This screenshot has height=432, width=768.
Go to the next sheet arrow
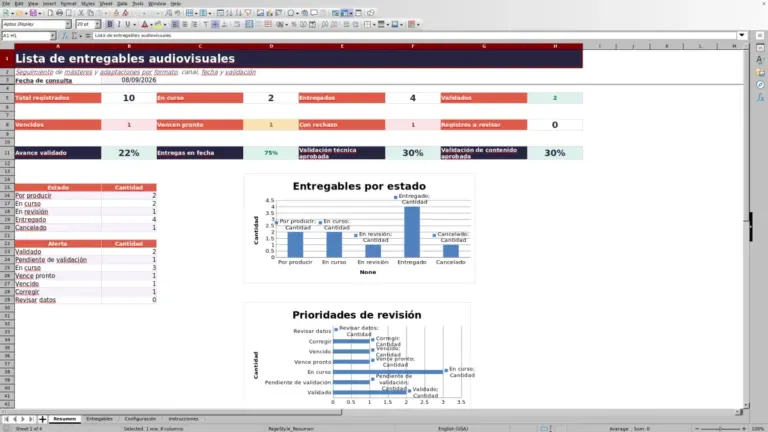click(23, 419)
